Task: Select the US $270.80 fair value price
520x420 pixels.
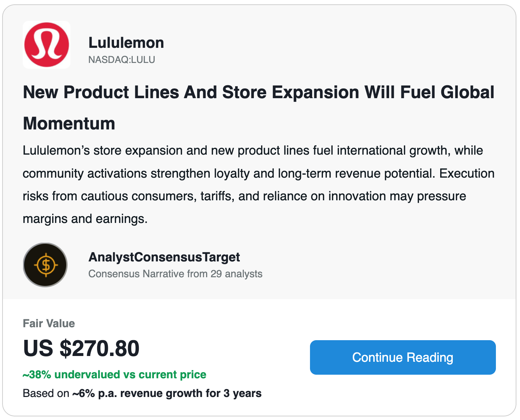Action: coord(81,348)
